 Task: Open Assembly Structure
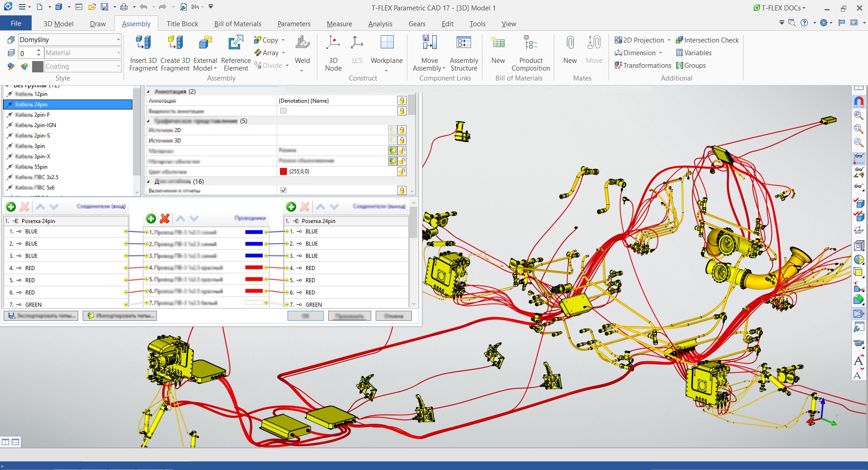[x=464, y=53]
